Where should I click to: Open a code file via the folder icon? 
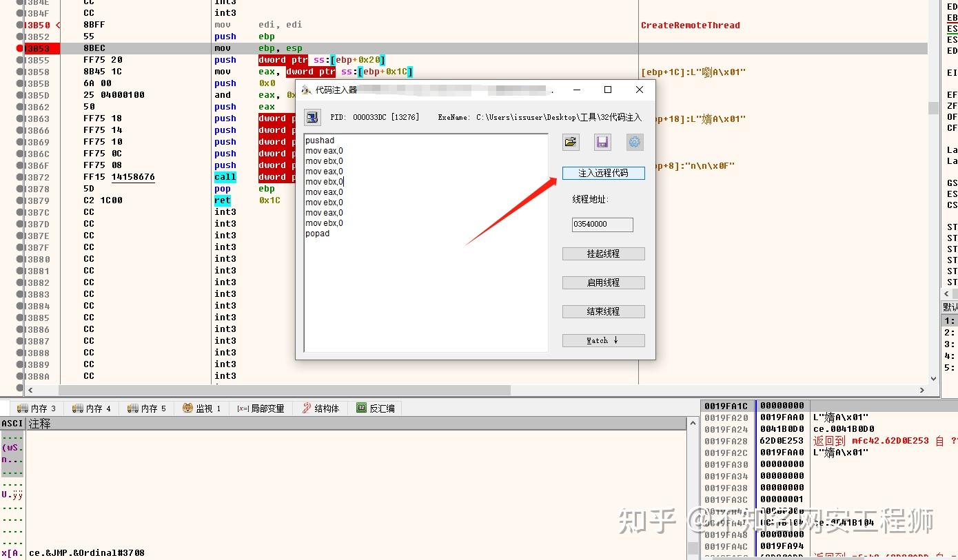(x=570, y=142)
